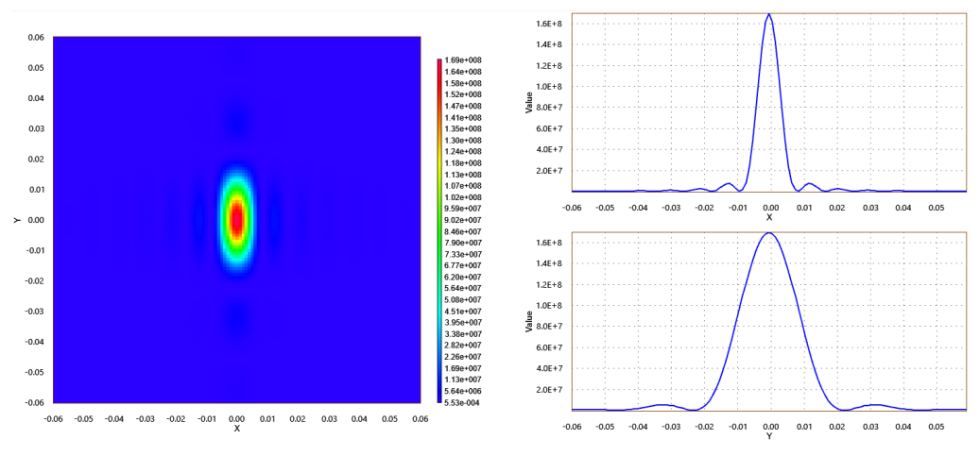The height and width of the screenshot is (456, 980).
Task: Click the green middle of the color bar
Action: tap(440, 231)
